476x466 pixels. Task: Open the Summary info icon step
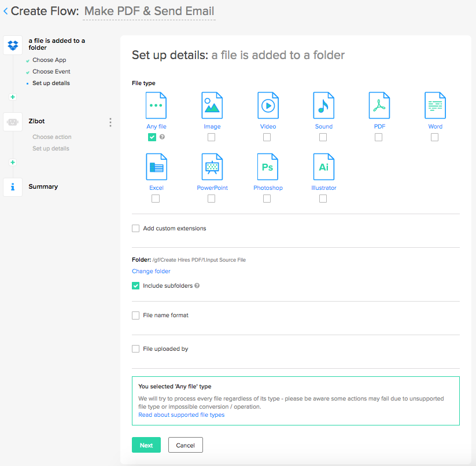13,187
